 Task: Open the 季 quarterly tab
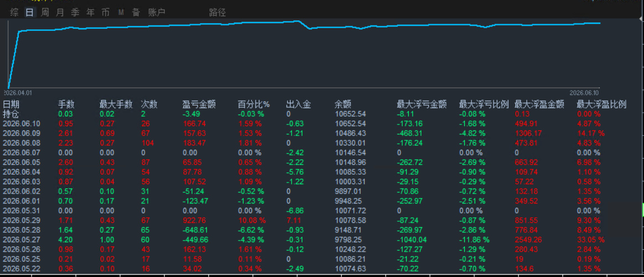[x=75, y=13]
